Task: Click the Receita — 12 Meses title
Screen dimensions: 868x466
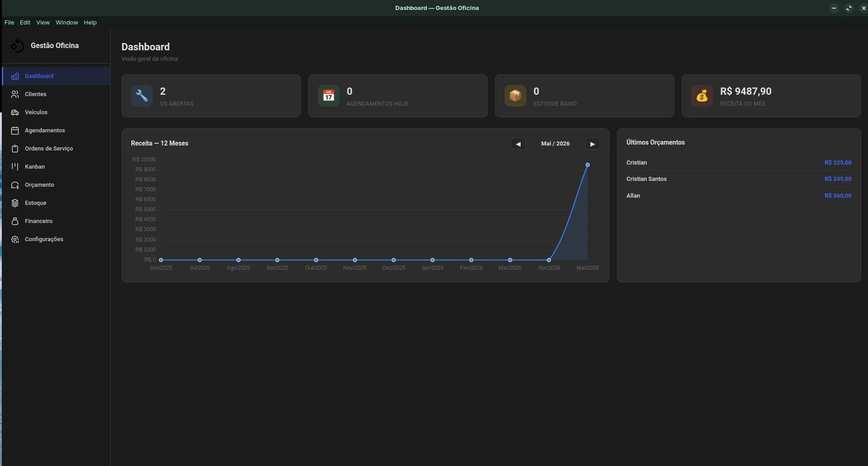Action: [160, 143]
